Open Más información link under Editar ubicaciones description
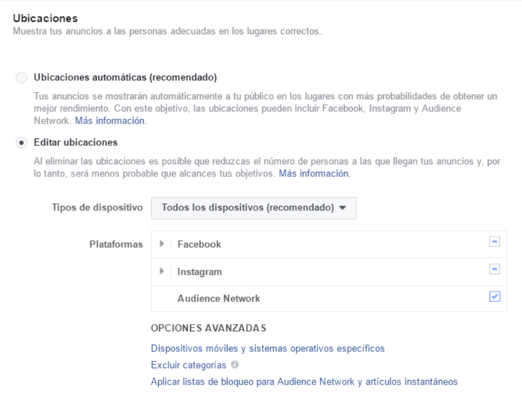 coord(314,174)
